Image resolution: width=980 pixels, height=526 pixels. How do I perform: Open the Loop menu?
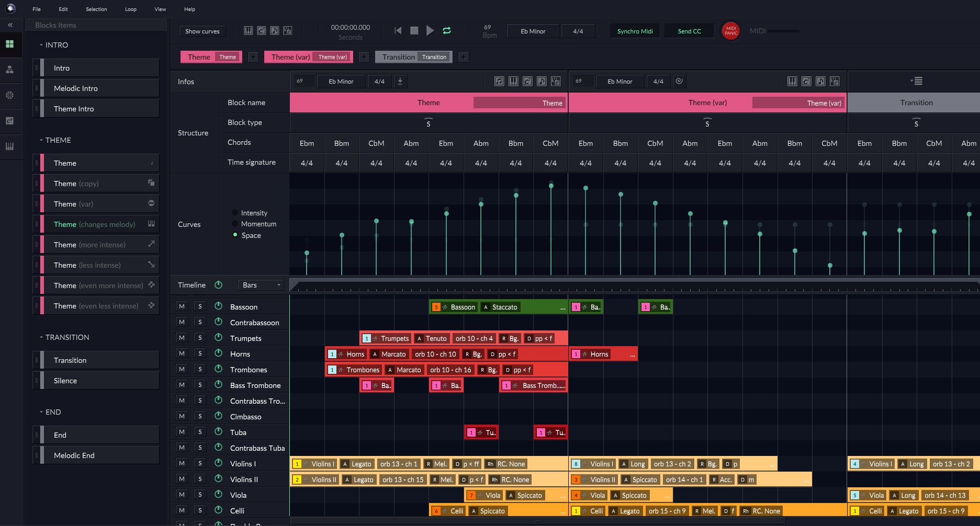coord(131,9)
